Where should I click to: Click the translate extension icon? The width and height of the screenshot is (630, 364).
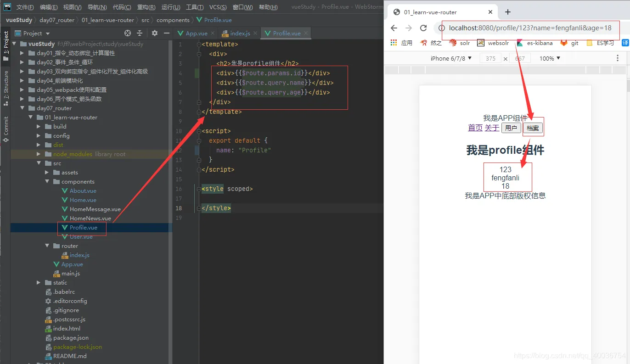pyautogui.click(x=625, y=43)
